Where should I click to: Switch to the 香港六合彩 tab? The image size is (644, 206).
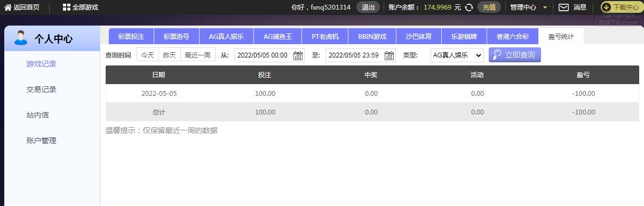click(512, 37)
